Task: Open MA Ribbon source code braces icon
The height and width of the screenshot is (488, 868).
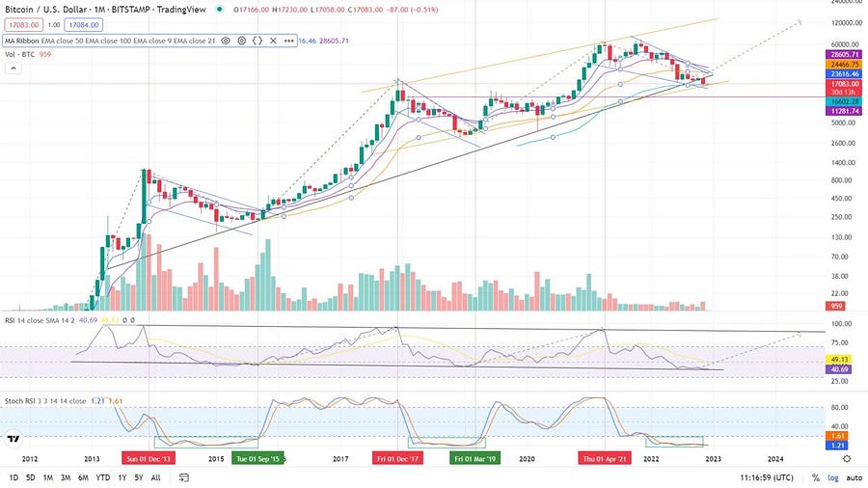Action: [x=258, y=41]
